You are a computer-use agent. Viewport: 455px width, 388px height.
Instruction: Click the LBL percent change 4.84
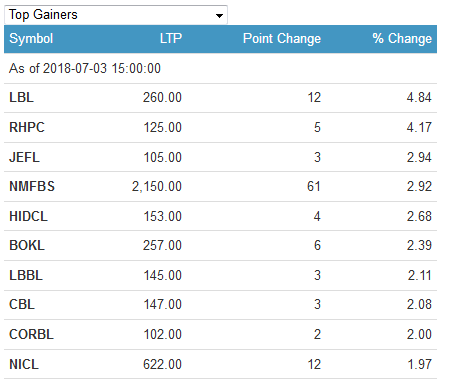[419, 98]
